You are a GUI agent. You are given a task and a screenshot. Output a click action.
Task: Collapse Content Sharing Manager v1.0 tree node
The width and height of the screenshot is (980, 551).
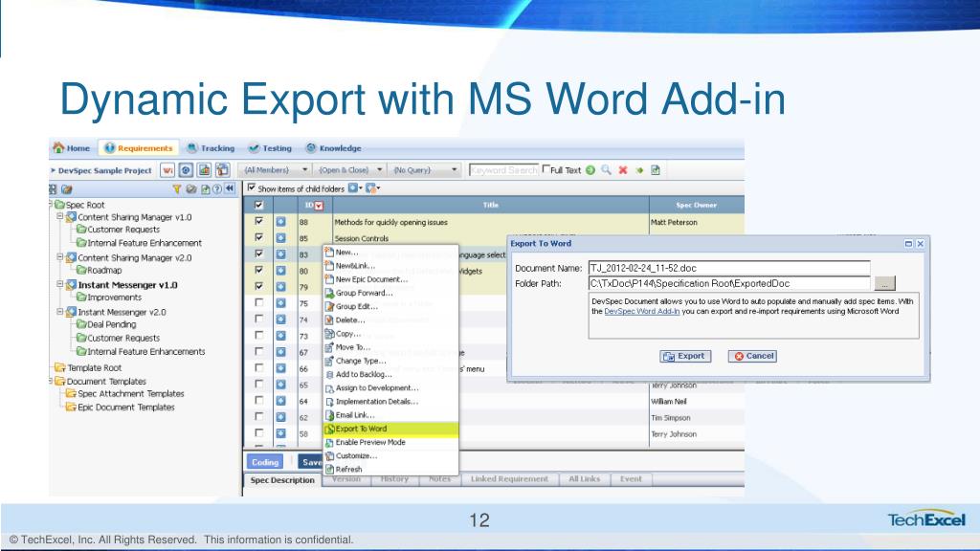[x=60, y=217]
